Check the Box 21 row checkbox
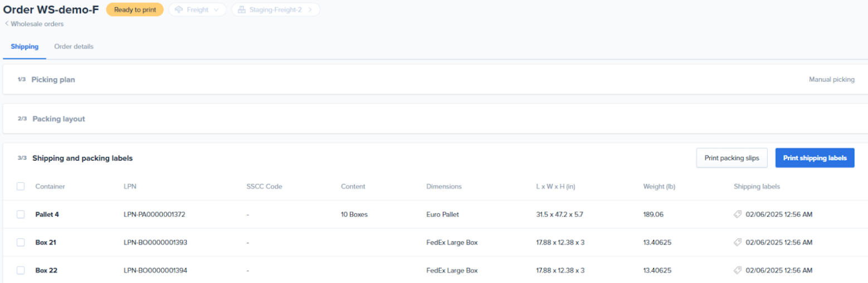The image size is (868, 283). coord(21,242)
